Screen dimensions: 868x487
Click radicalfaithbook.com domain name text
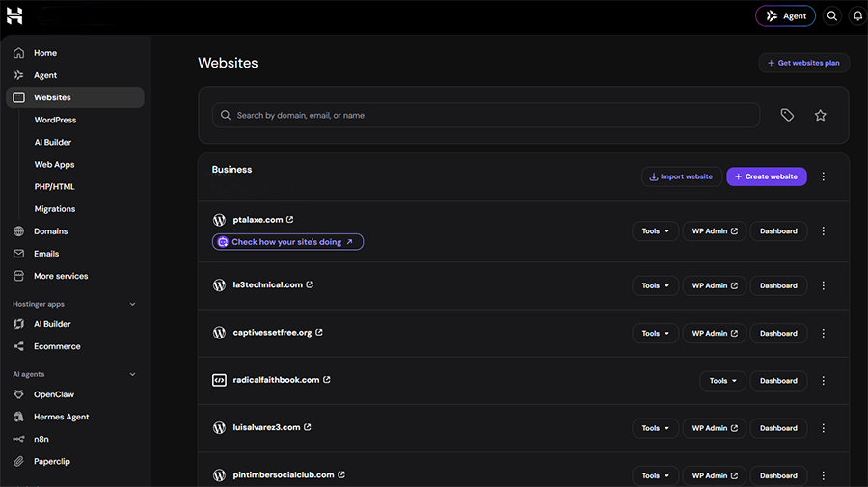pyautogui.click(x=276, y=380)
